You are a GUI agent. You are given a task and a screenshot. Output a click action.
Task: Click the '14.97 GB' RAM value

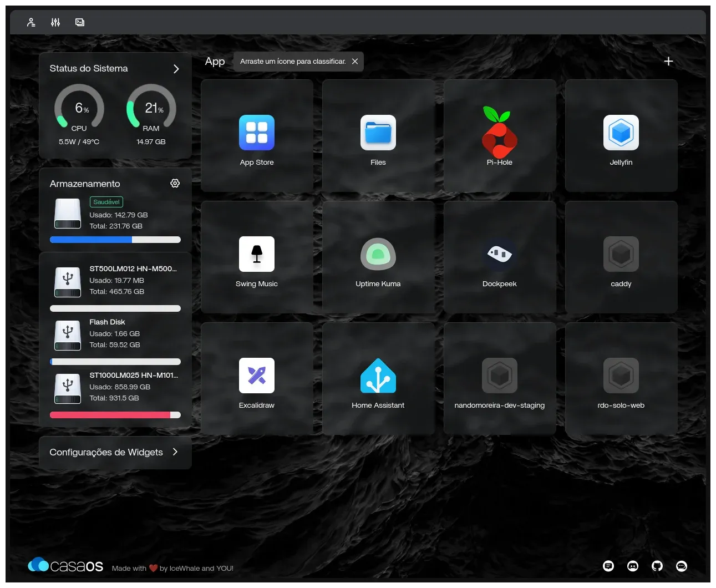151,141
